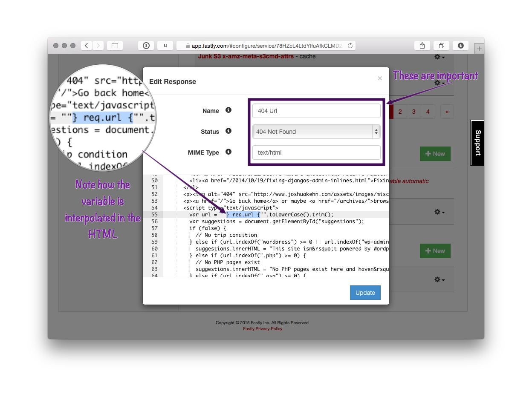Click into the Name field '404 Url'
Image resolution: width=532 pixels, height=397 pixels.
coord(316,111)
